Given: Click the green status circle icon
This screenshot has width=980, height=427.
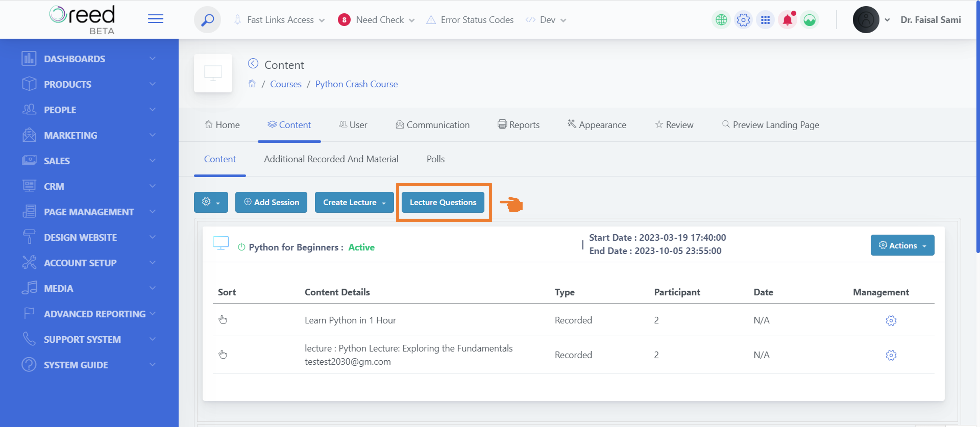Looking at the screenshot, I should [810, 20].
